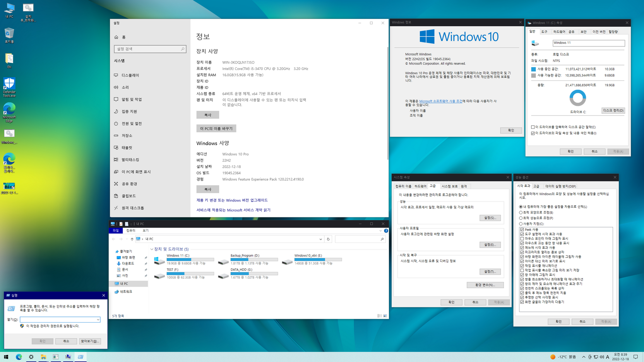Open 제품 키 변경 또는 Windows 버전 업그레이드 link
This screenshot has width=644, height=362.
tap(232, 200)
